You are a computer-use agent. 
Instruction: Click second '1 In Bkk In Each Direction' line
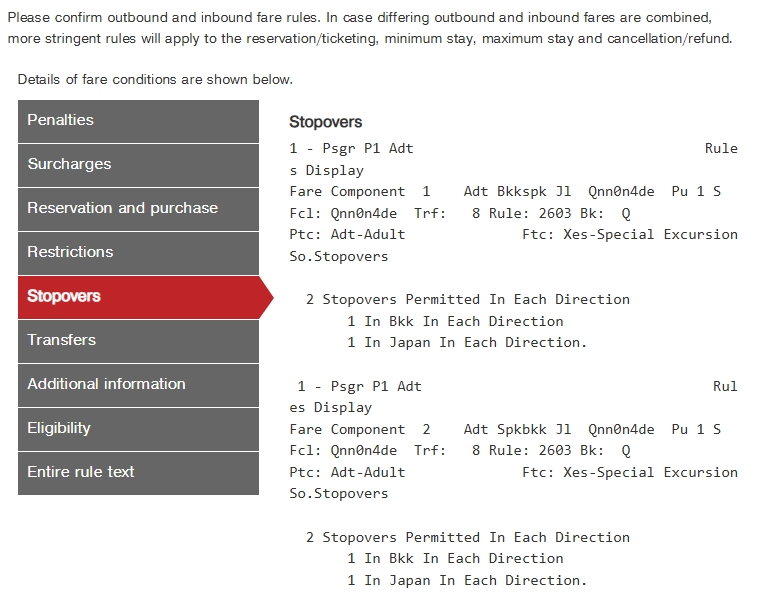(455, 559)
